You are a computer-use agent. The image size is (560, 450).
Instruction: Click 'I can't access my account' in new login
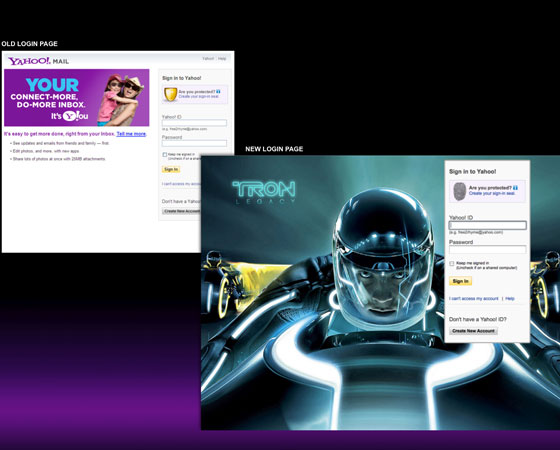(x=474, y=299)
